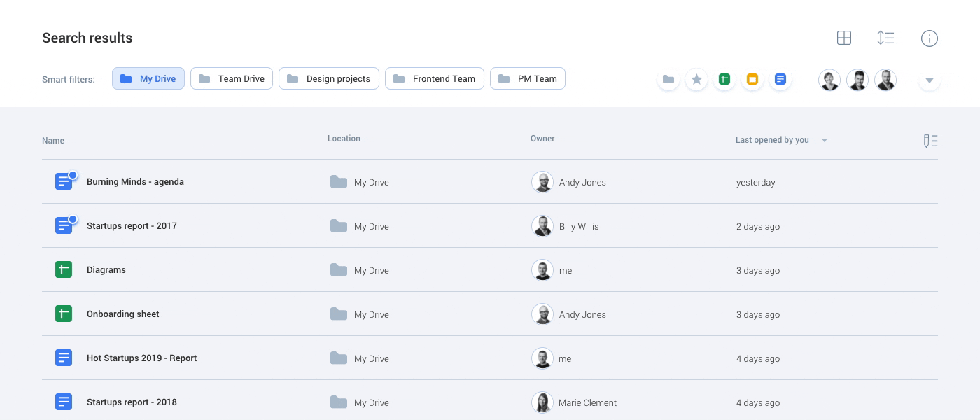Toggle the My Drive smart filter
Screen dimensions: 980x420
click(x=148, y=79)
